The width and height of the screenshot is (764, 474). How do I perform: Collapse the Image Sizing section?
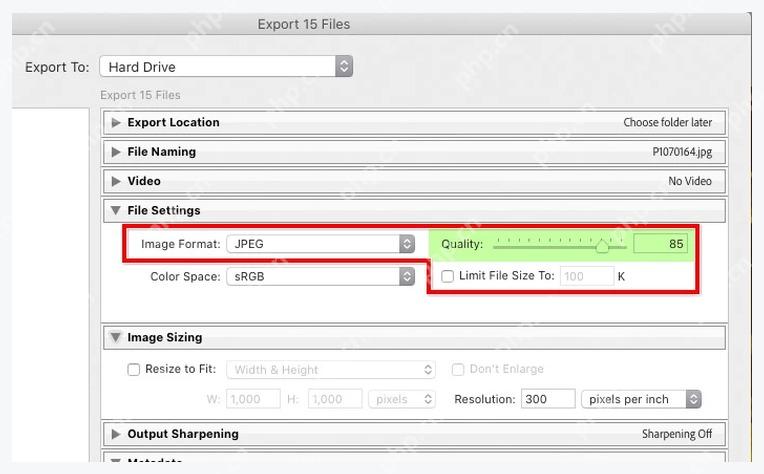115,337
